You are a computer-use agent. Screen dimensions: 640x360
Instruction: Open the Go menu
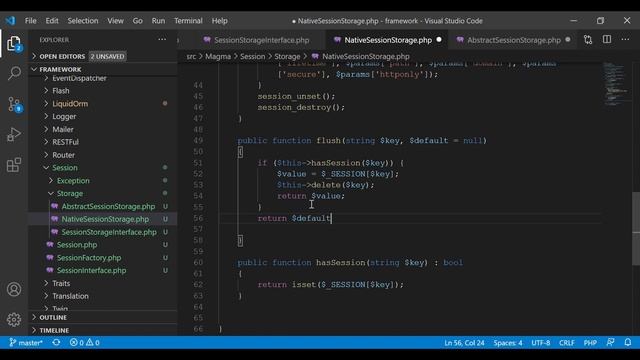tap(138, 21)
